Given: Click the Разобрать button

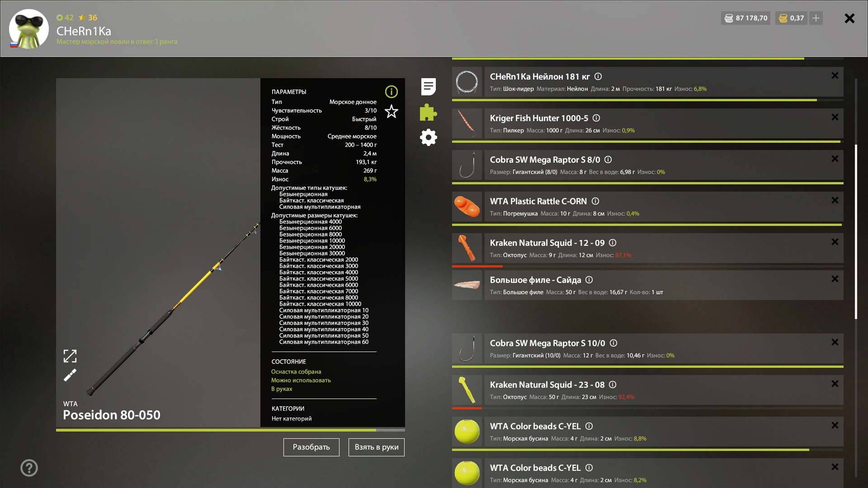Looking at the screenshot, I should pos(311,447).
